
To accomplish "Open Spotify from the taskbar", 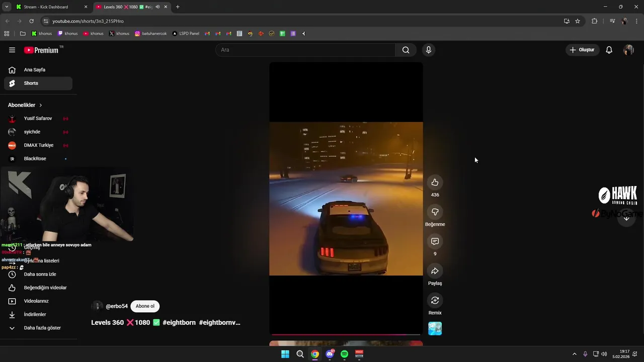I will (x=344, y=354).
